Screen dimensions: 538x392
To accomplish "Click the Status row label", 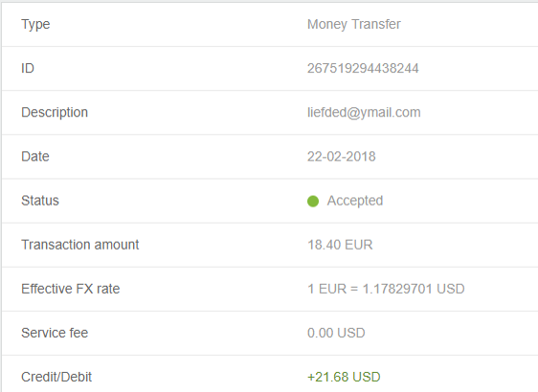I will [40, 201].
